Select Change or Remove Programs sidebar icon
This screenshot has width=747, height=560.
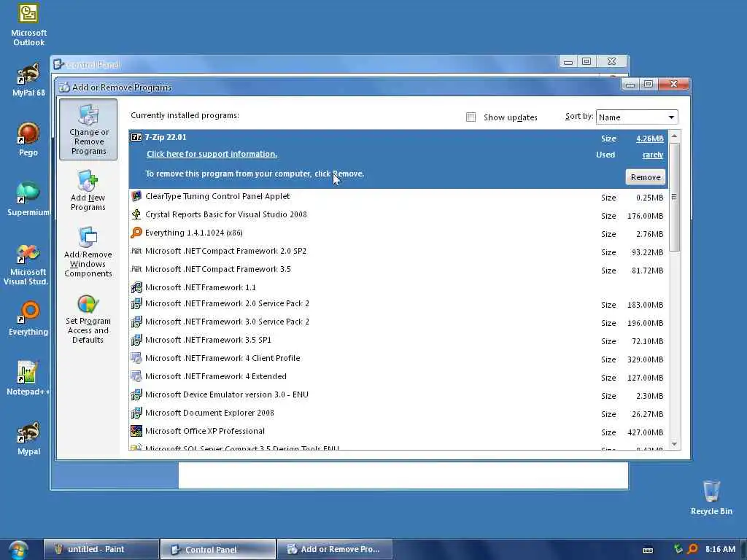88,130
